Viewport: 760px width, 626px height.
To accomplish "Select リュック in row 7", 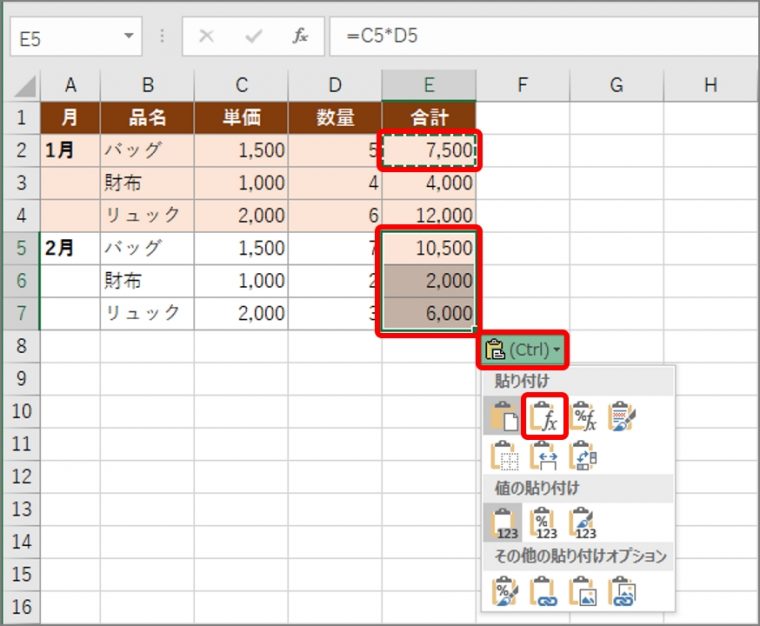I will click(x=147, y=313).
